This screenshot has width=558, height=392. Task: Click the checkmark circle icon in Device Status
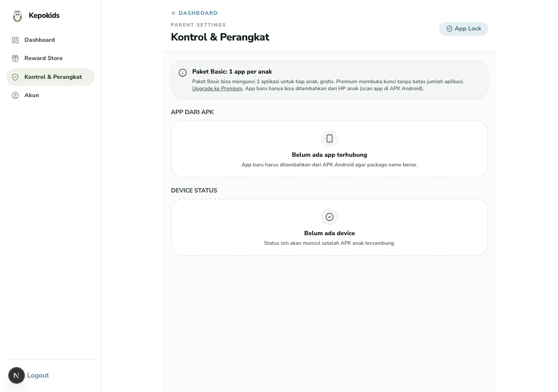point(330,217)
